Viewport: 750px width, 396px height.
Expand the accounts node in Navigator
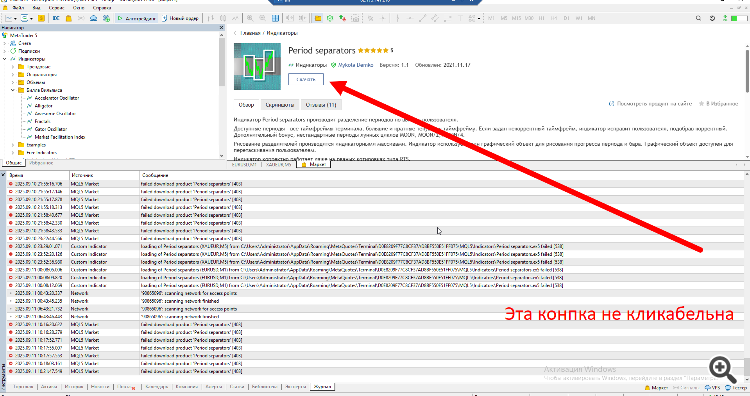click(5, 43)
